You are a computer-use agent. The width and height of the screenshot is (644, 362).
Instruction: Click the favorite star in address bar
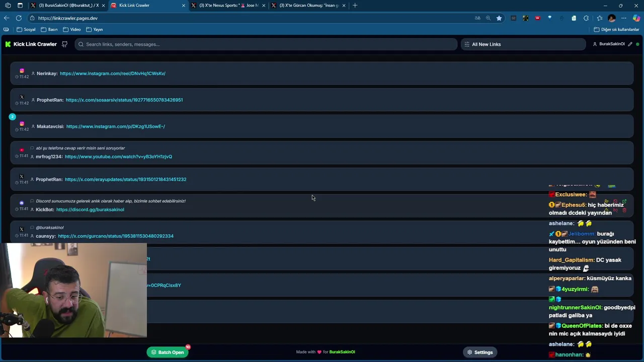pos(499,18)
